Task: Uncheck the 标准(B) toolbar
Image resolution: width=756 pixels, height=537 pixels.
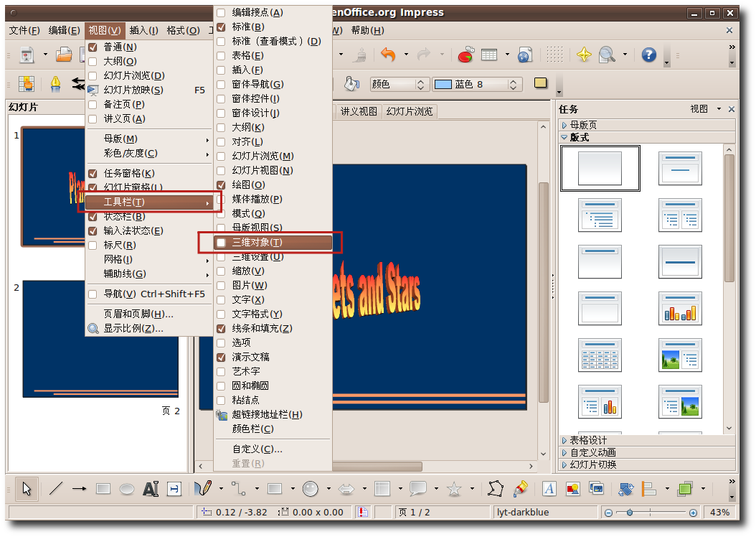Action: click(222, 27)
